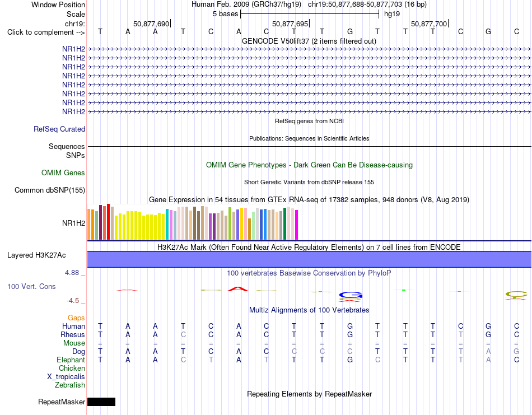Click the OMIM Gene Phenotypes green title

point(309,165)
